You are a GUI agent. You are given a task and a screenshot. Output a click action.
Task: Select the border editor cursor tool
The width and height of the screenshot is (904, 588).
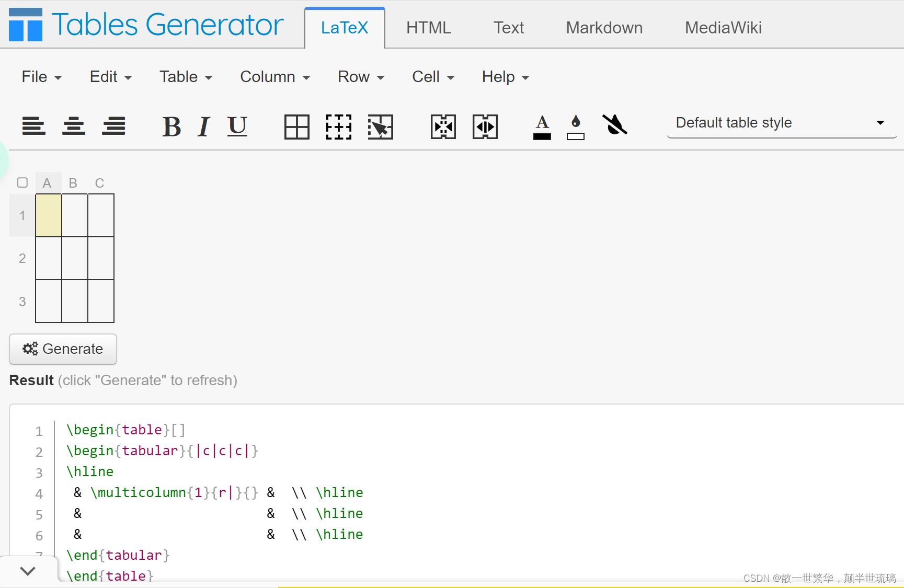coord(380,126)
